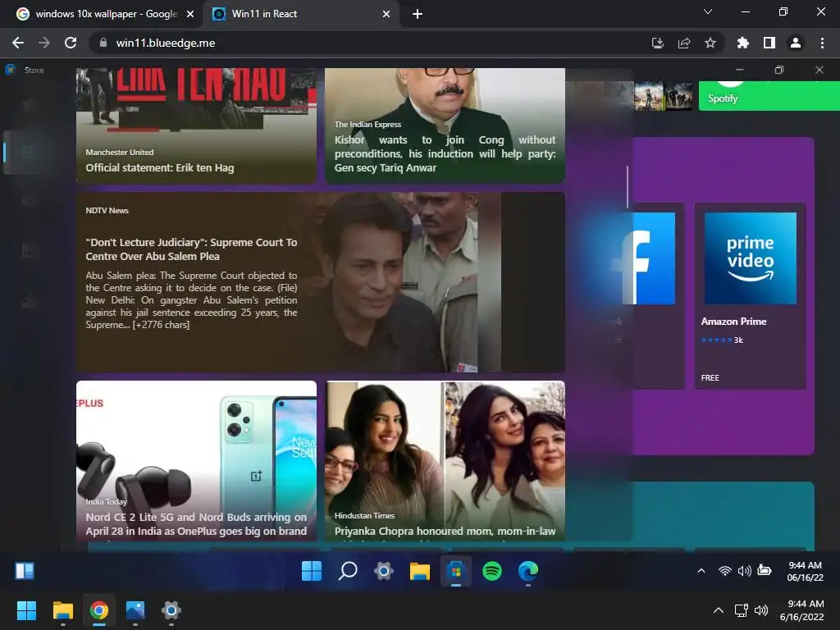
Task: Open volume icon in Win11 React tray
Action: [x=744, y=571]
